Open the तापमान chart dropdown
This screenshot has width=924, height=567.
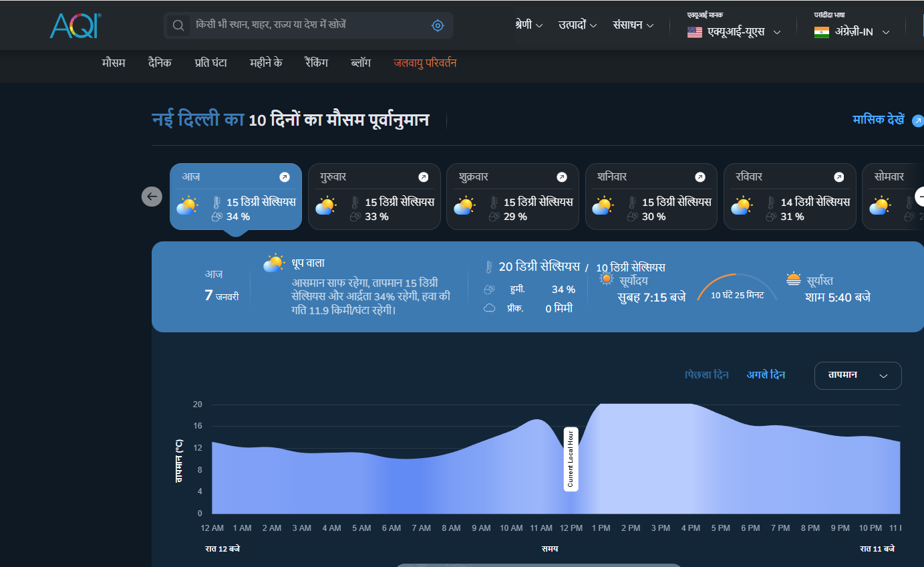coord(857,376)
